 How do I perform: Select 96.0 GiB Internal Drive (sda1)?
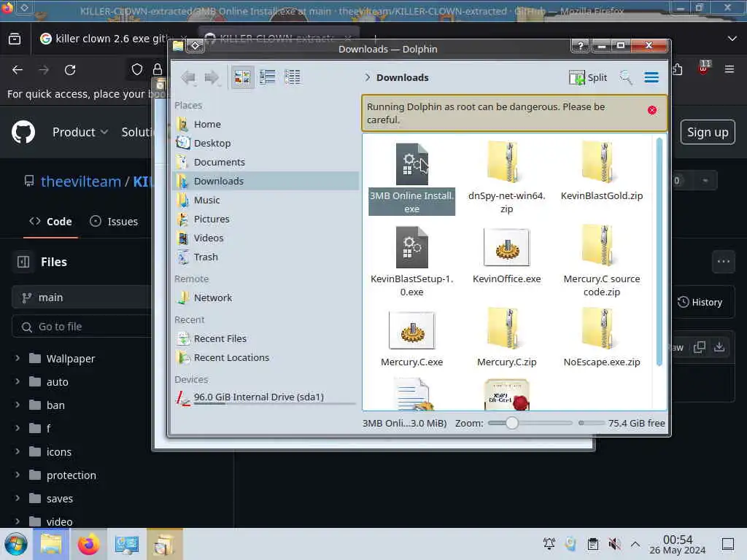click(266, 397)
